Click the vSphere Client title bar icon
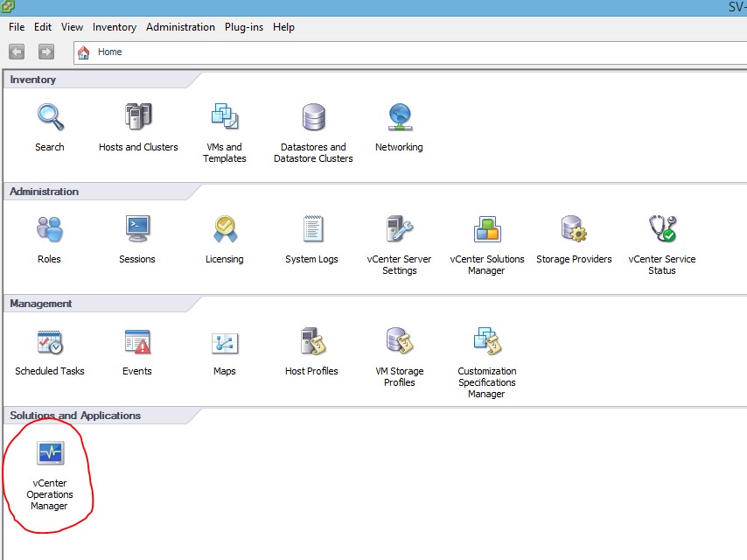 coord(8,6)
